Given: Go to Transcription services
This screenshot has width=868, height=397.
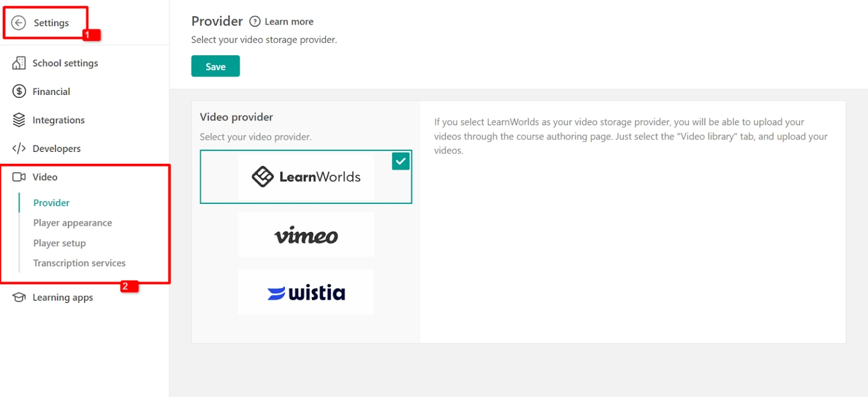Looking at the screenshot, I should click(x=79, y=263).
